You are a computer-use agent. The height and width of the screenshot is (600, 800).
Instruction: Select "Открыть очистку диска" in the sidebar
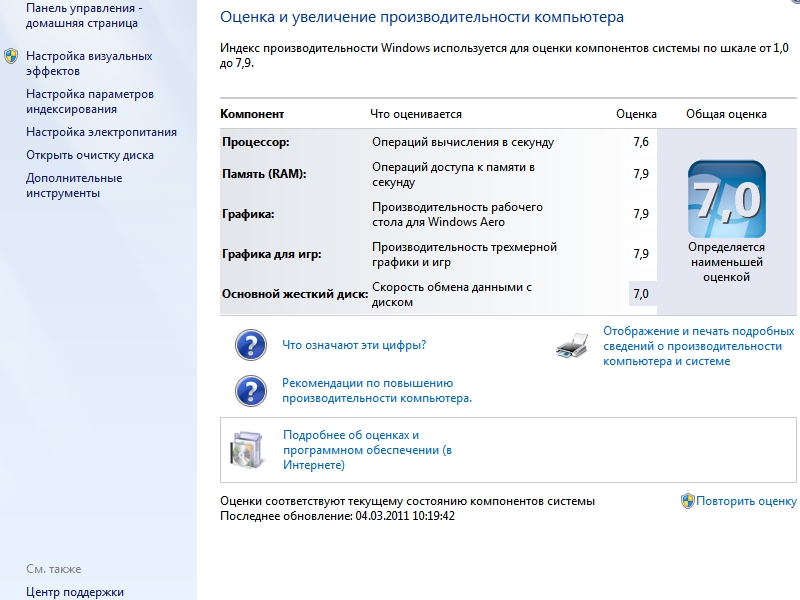click(89, 155)
